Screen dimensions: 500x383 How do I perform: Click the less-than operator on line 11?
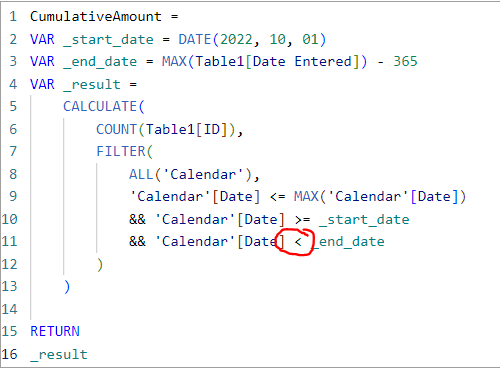pyautogui.click(x=298, y=242)
